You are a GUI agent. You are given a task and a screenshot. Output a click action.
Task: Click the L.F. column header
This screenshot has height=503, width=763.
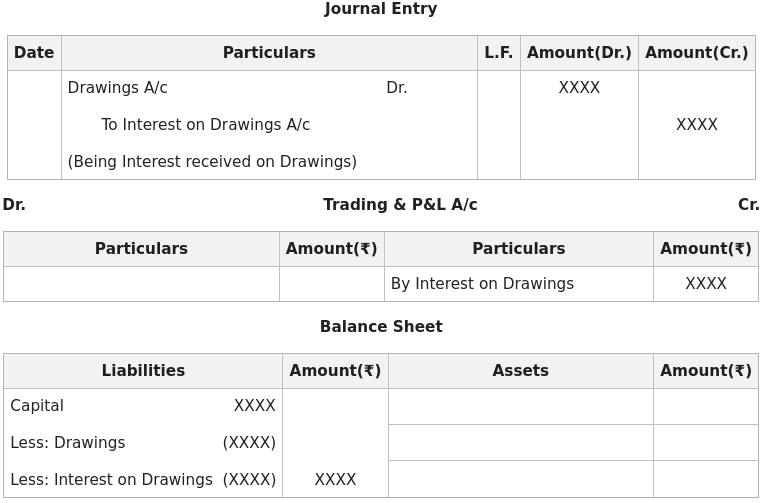(x=499, y=53)
